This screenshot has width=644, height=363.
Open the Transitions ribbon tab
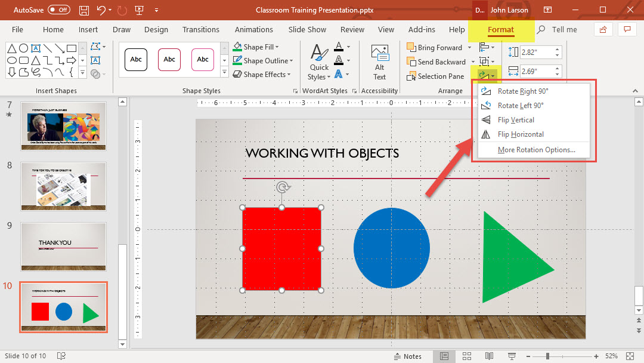(x=201, y=30)
